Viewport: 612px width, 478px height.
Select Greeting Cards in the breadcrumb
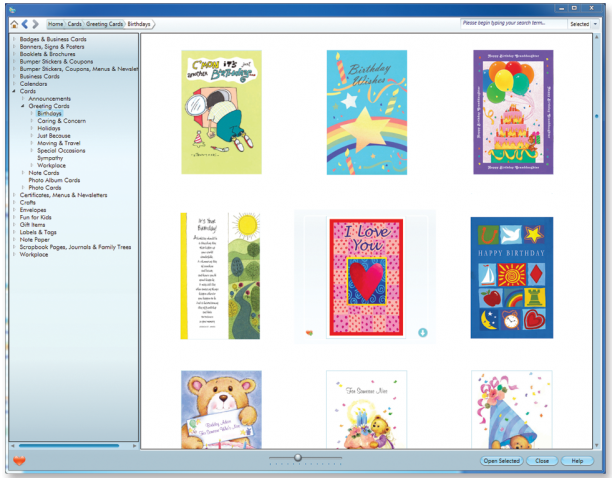(x=104, y=24)
